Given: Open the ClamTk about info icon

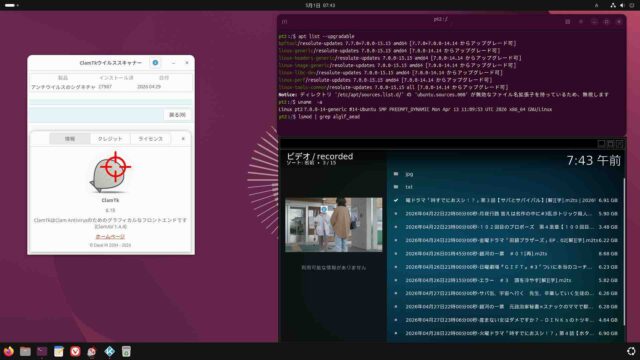Looking at the screenshot, I should point(155,63).
